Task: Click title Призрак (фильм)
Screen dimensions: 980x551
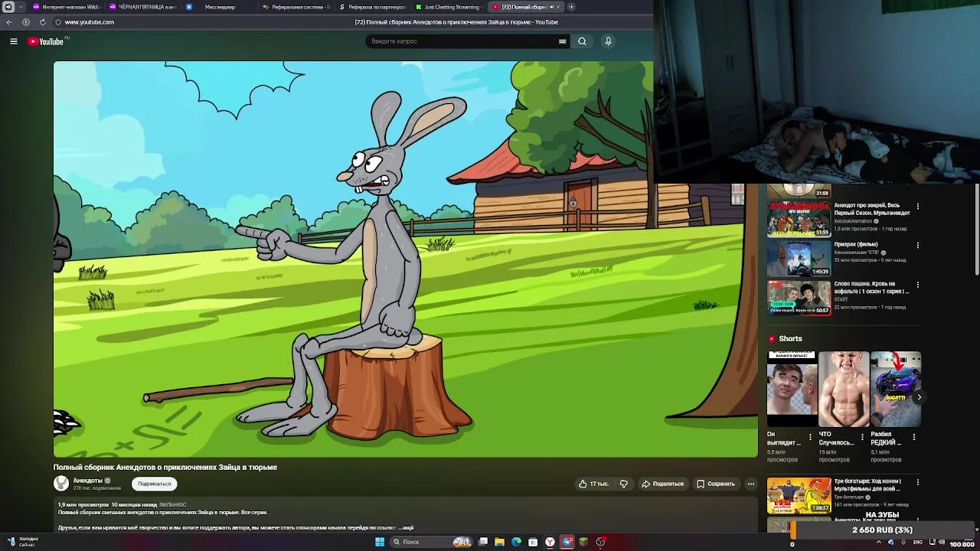Action: pos(856,244)
